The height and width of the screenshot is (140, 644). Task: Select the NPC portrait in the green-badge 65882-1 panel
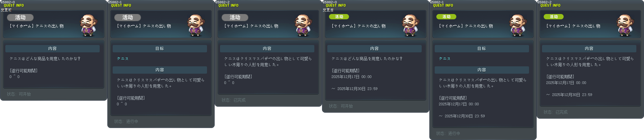pos(518,25)
